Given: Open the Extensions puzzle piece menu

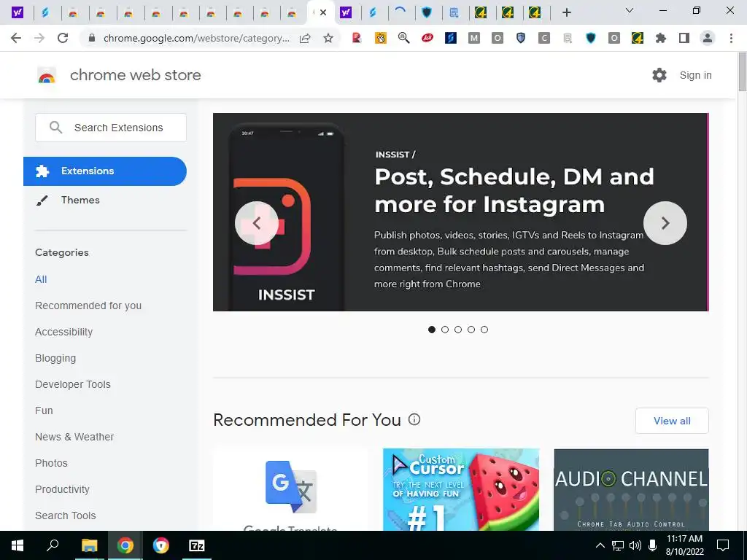Looking at the screenshot, I should point(660,38).
